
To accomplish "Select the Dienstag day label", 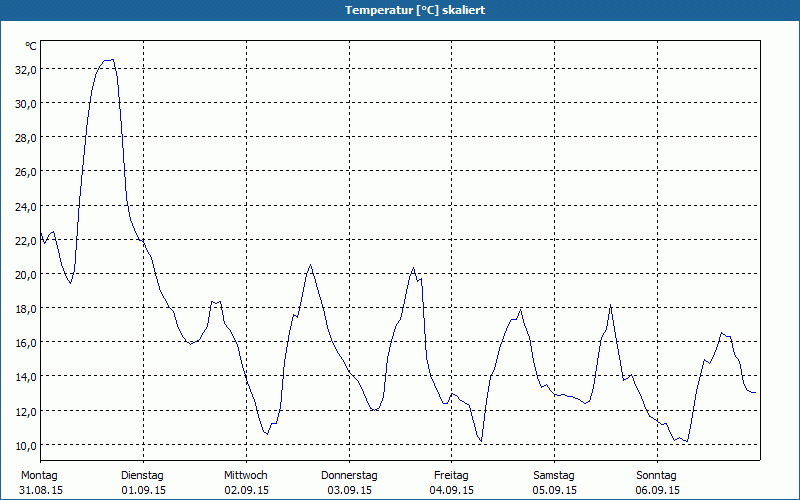I will 143,476.
